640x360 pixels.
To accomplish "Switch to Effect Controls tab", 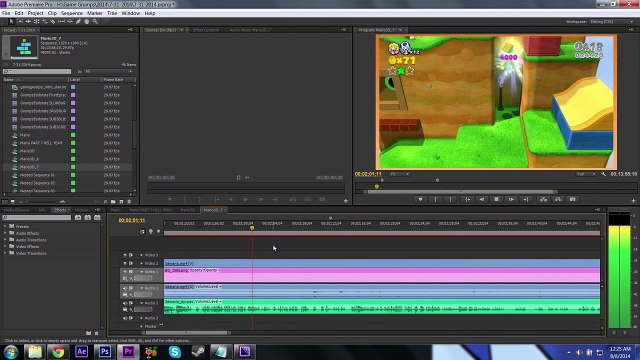I will click(206, 30).
